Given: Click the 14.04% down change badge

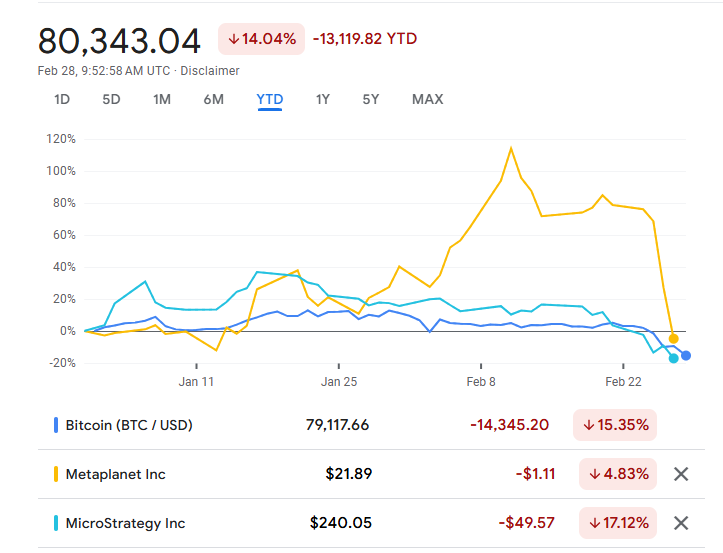Looking at the screenshot, I should [x=262, y=39].
